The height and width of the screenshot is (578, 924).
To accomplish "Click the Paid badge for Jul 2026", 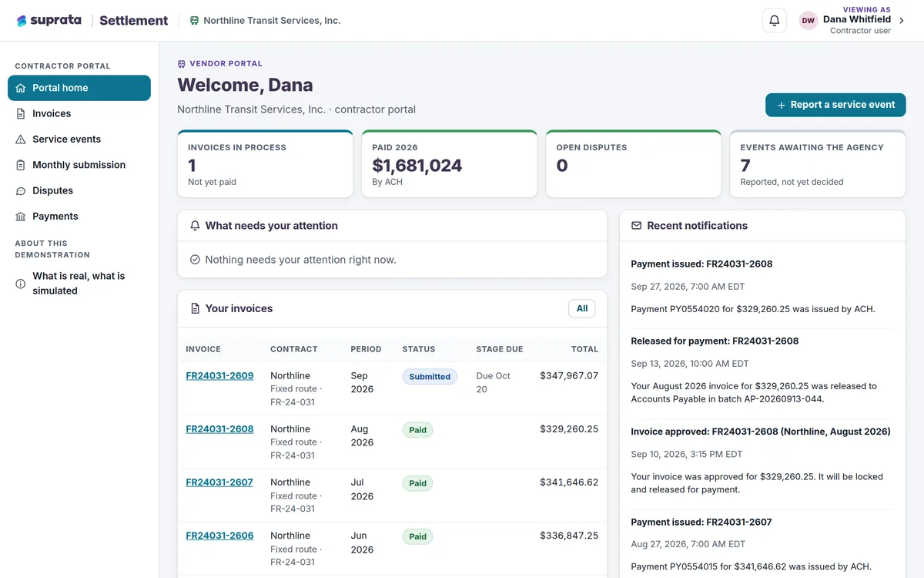I will (x=417, y=483).
